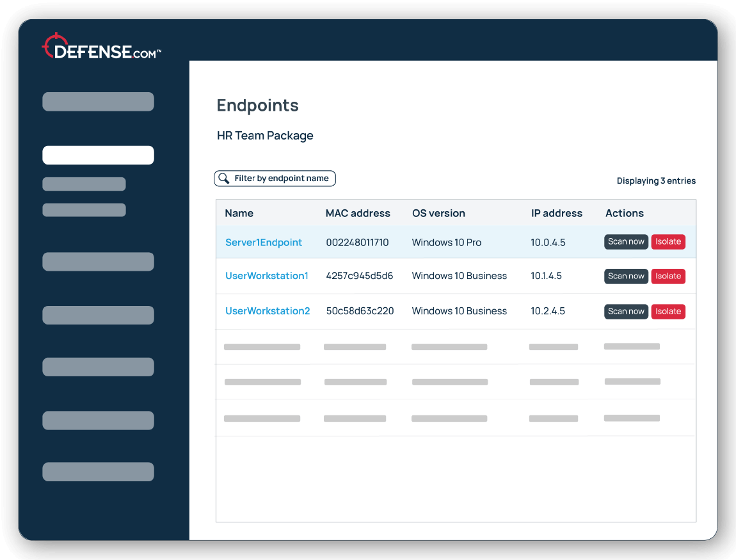Sort the table by the IP address column
The width and height of the screenshot is (736, 560).
coord(556,213)
